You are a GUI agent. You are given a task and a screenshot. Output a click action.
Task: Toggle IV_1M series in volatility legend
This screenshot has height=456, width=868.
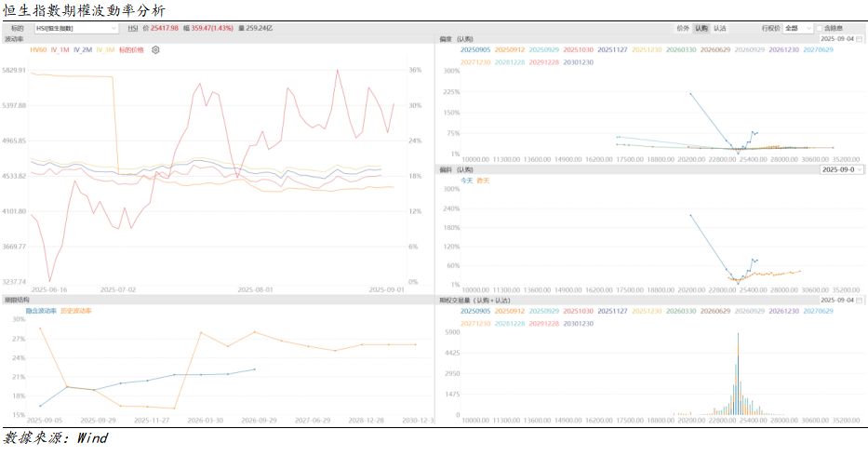60,49
